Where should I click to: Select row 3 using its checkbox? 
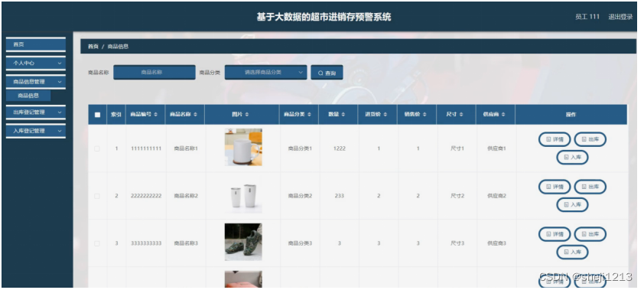pos(97,243)
